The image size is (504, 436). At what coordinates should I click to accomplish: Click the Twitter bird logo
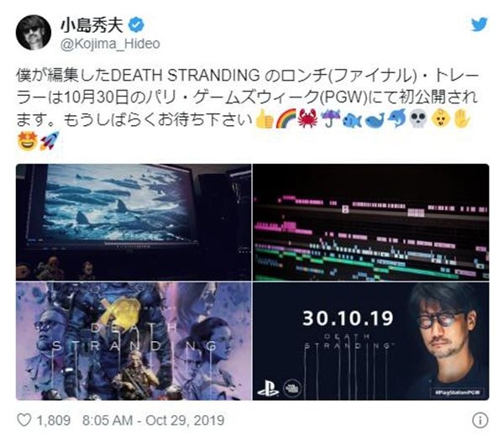[480, 24]
